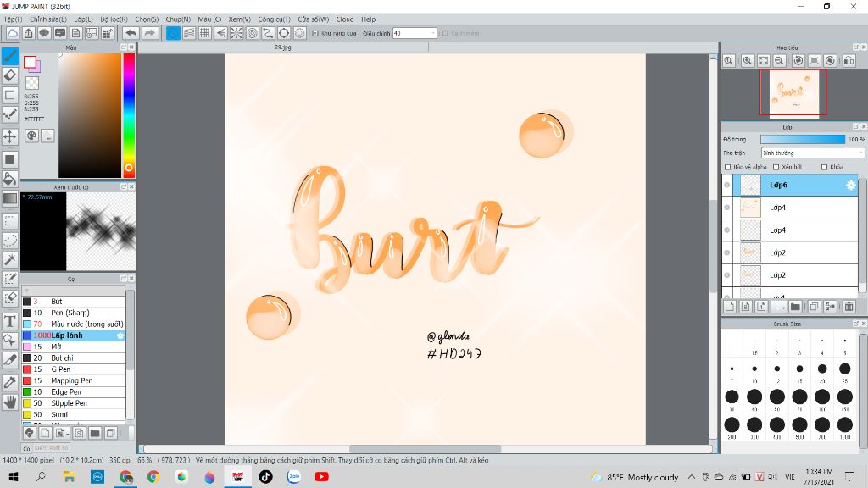
Task: Open the Điều chỉnh value dropdown
Action: [x=432, y=33]
